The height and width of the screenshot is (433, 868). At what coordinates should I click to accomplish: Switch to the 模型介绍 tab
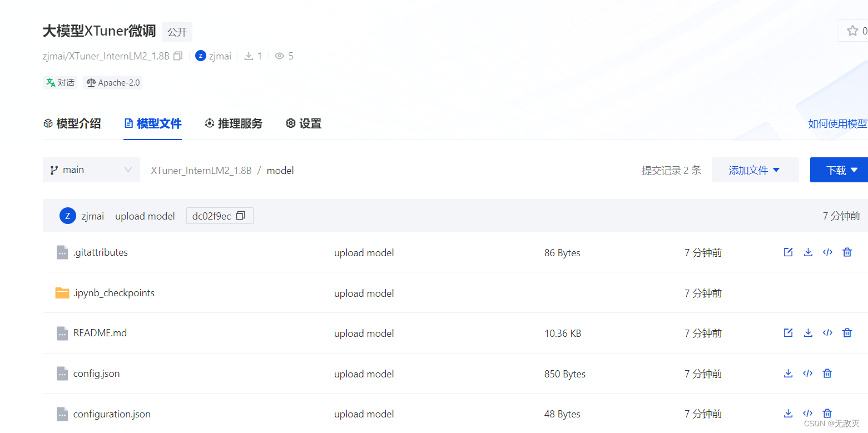(72, 123)
